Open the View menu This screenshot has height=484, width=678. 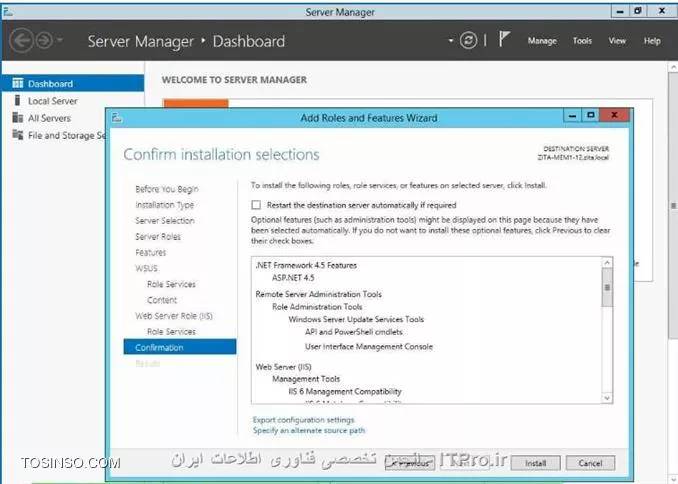(x=617, y=41)
